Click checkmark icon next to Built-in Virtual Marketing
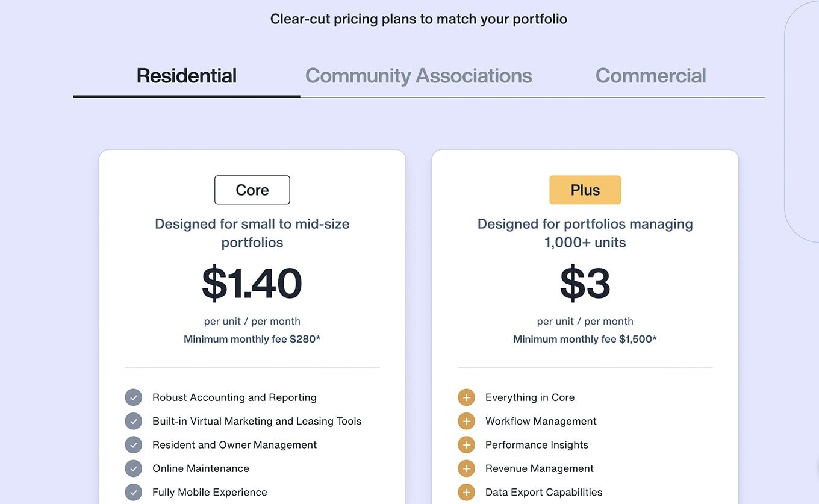This screenshot has height=504, width=819. 133,421
